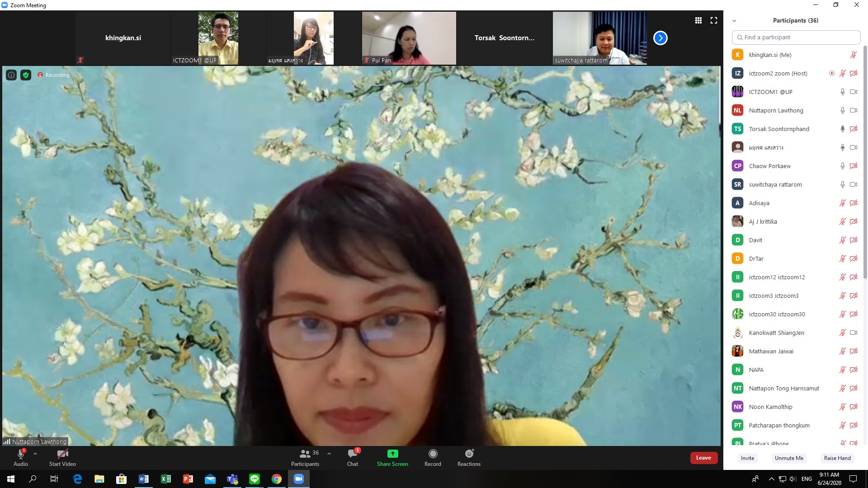This screenshot has height=488, width=868.
Task: Expand participants options caret
Action: (329, 454)
